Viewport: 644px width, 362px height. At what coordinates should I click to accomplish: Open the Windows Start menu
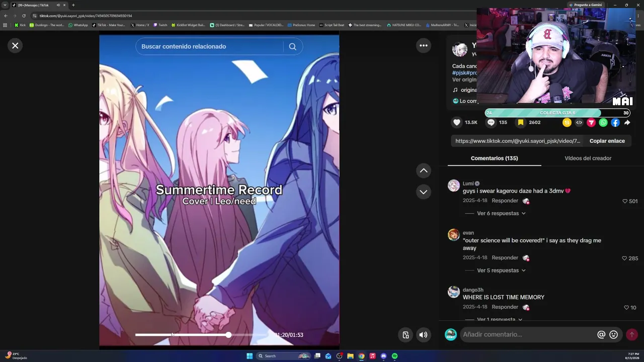250,356
